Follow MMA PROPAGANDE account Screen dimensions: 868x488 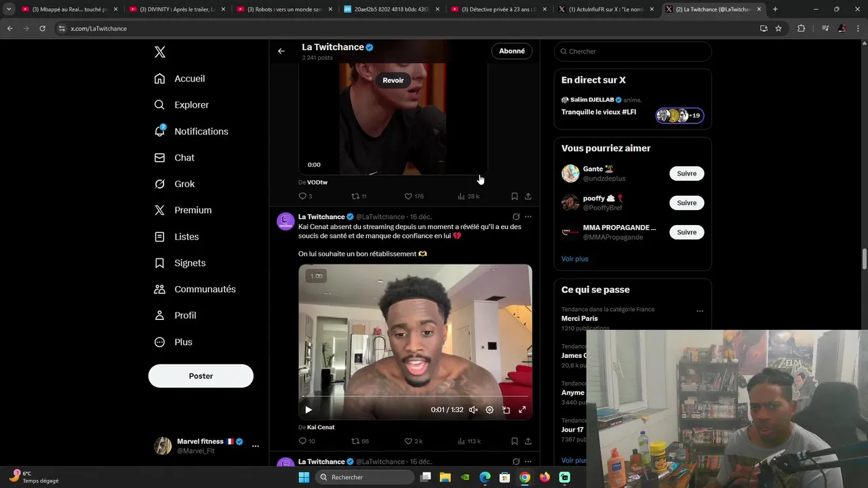(x=687, y=232)
